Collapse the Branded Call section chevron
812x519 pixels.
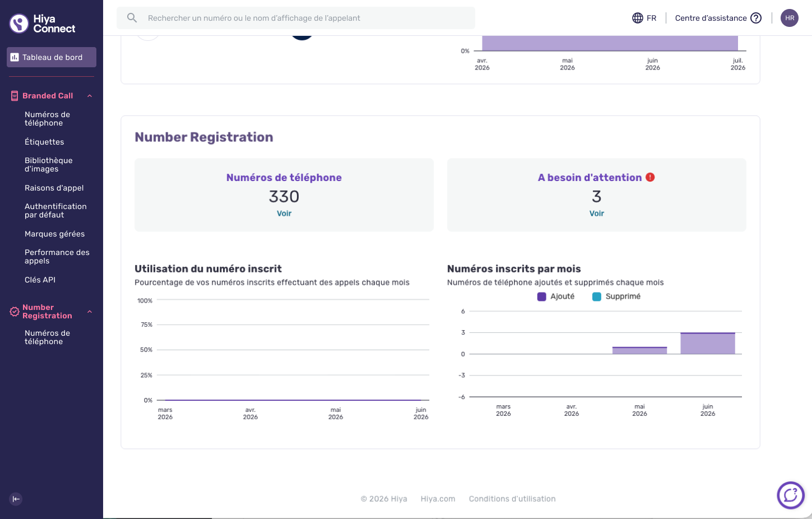(90, 96)
